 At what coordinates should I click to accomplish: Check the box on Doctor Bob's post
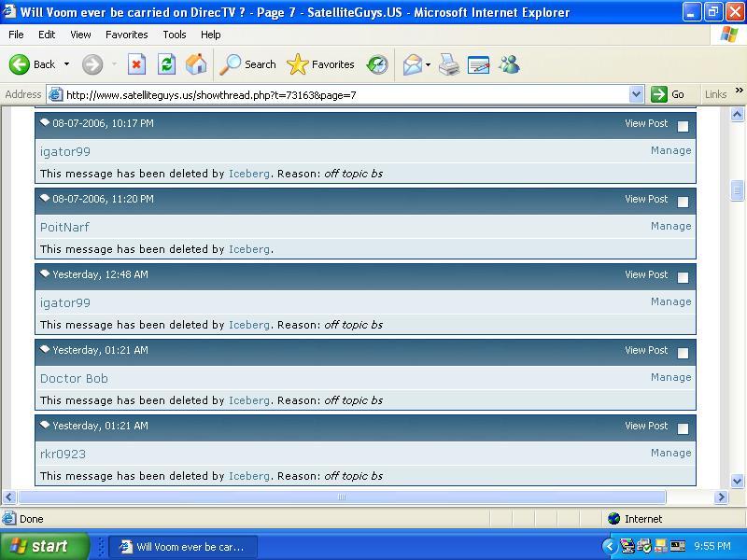point(683,353)
